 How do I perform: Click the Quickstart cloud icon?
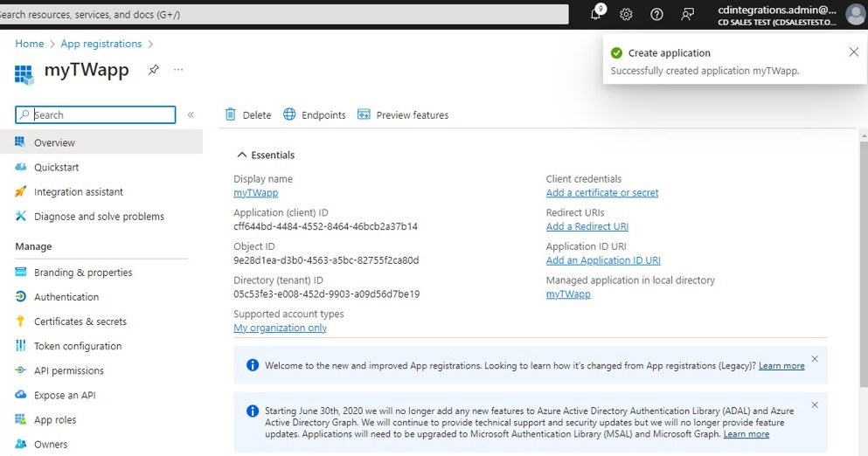20,167
